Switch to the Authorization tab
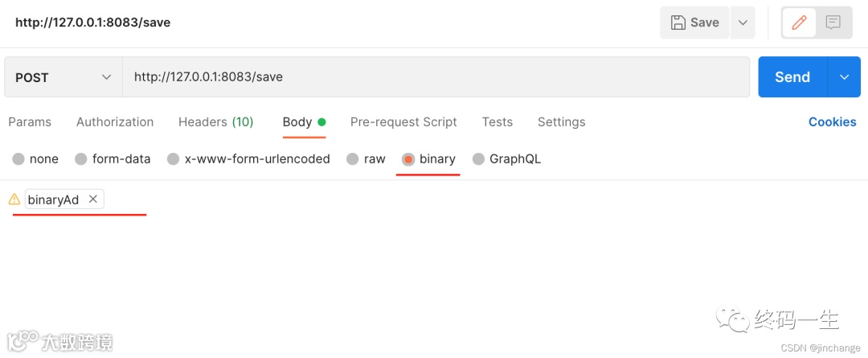This screenshot has width=868, height=358. coord(115,122)
